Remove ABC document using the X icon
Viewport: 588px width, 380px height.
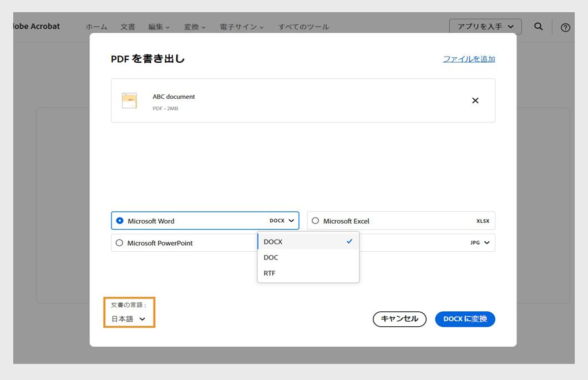coord(475,100)
